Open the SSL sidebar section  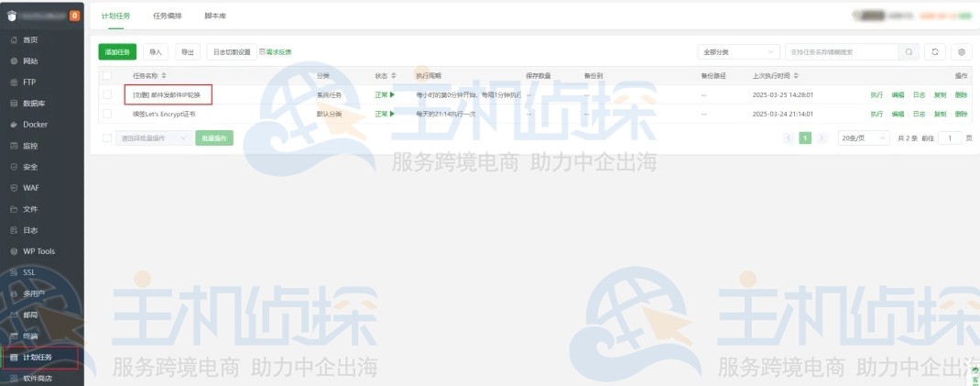[x=28, y=272]
